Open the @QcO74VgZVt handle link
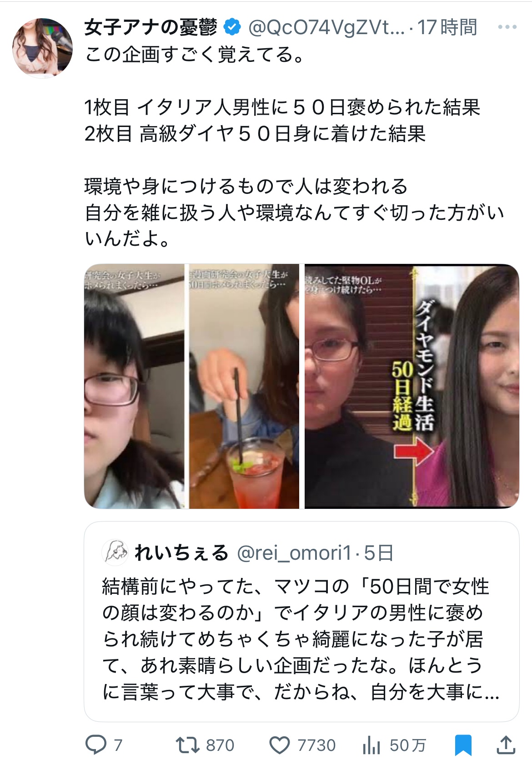Image resolution: width=532 pixels, height=765 pixels. pos(326,27)
